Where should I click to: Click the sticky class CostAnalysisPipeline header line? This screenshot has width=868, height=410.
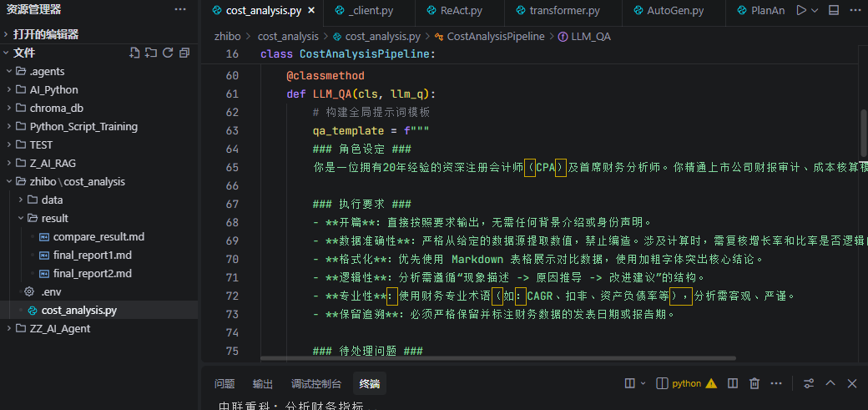(349, 54)
